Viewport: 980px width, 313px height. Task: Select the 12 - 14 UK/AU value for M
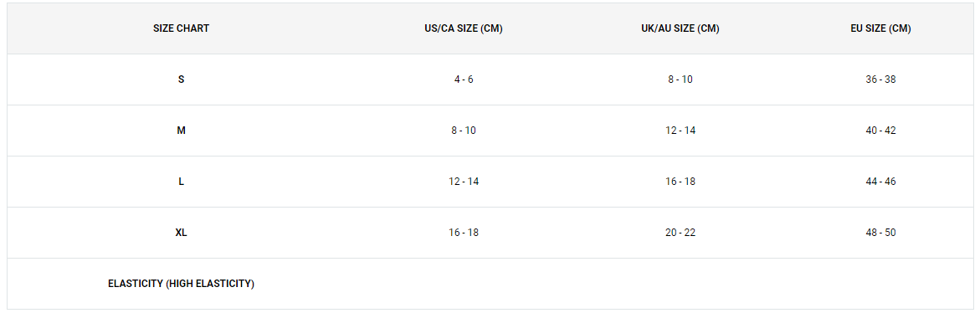(680, 131)
